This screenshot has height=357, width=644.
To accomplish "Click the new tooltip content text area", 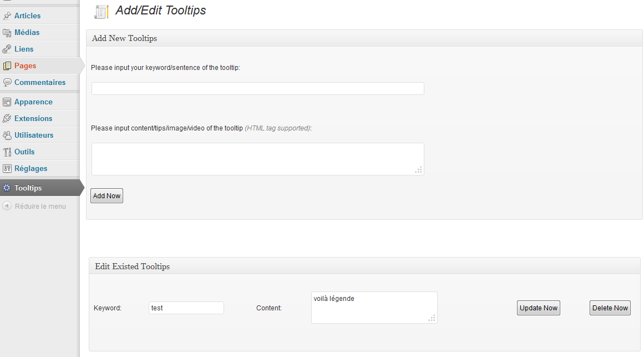I will click(x=257, y=159).
